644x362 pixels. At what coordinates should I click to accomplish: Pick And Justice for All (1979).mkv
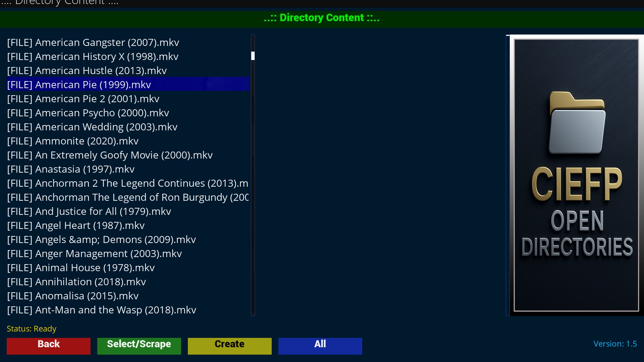pos(128,212)
